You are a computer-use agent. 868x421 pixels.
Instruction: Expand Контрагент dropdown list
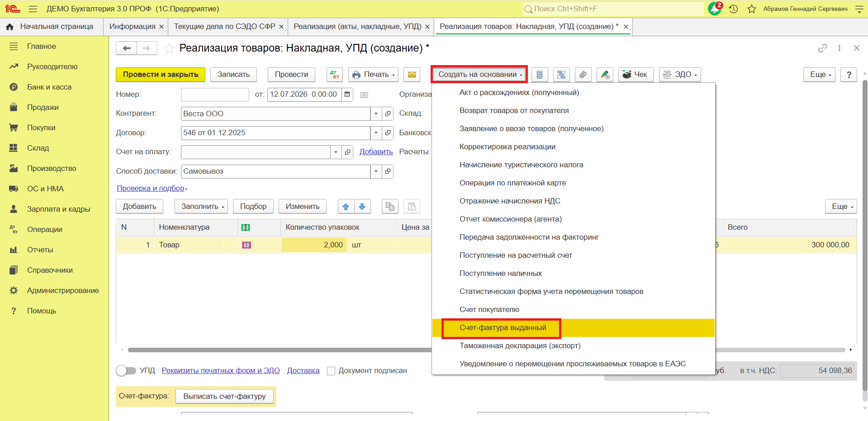click(x=376, y=114)
